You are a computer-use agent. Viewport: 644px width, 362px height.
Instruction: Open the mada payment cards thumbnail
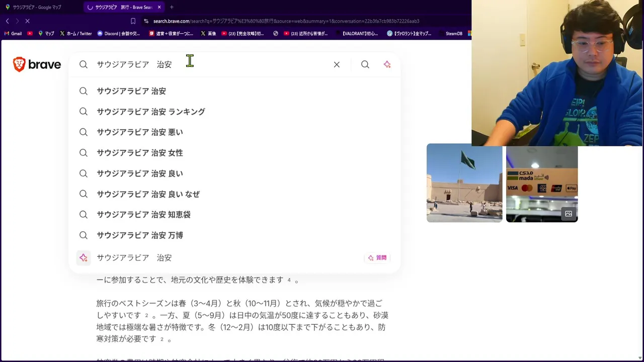[542, 183]
